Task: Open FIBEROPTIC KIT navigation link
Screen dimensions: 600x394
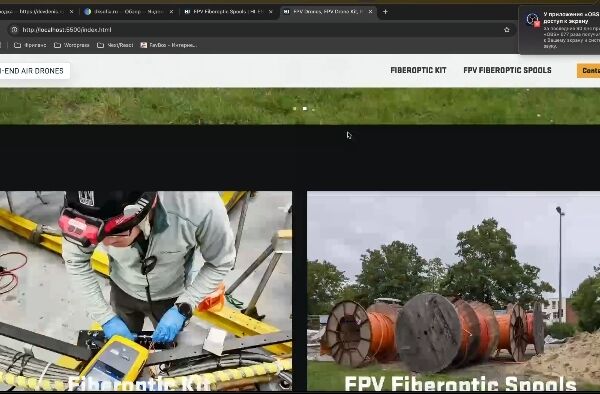Action: tap(418, 70)
